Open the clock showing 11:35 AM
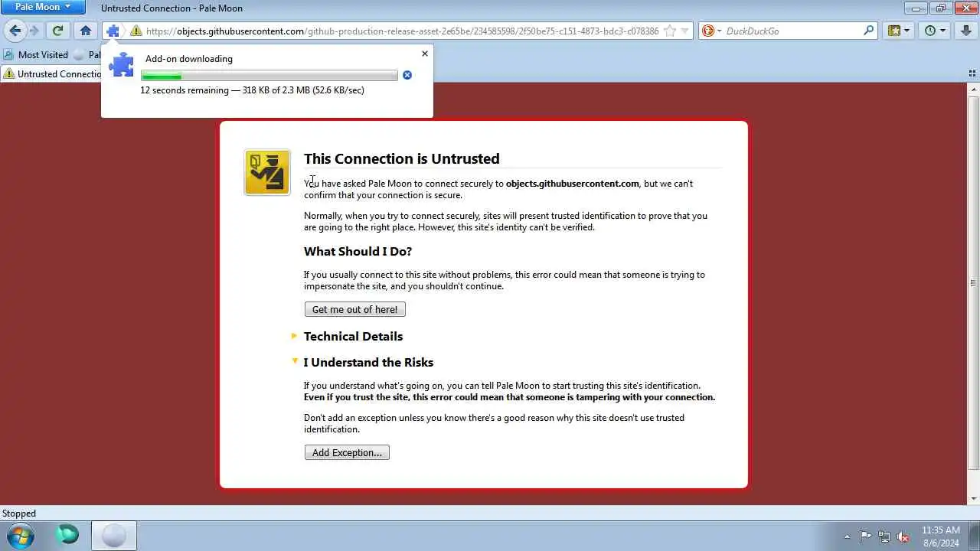Viewport: 980px width, 551px height. tap(940, 536)
